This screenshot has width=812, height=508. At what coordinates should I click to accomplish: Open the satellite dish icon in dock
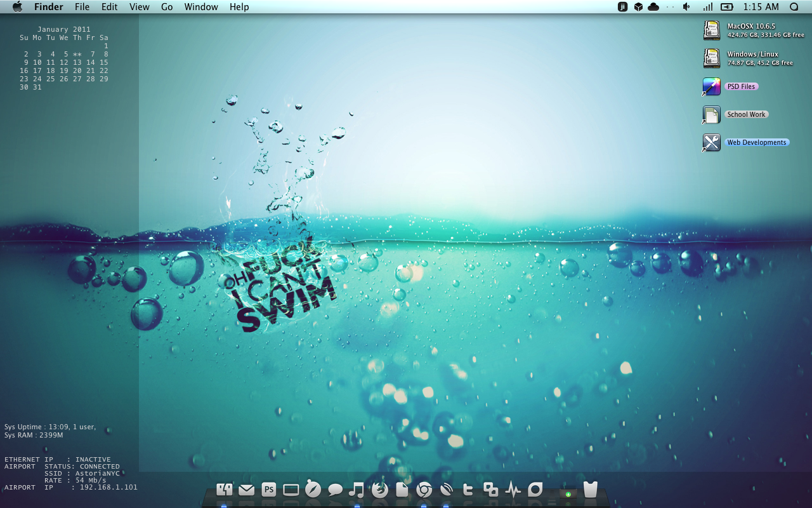tap(446, 490)
